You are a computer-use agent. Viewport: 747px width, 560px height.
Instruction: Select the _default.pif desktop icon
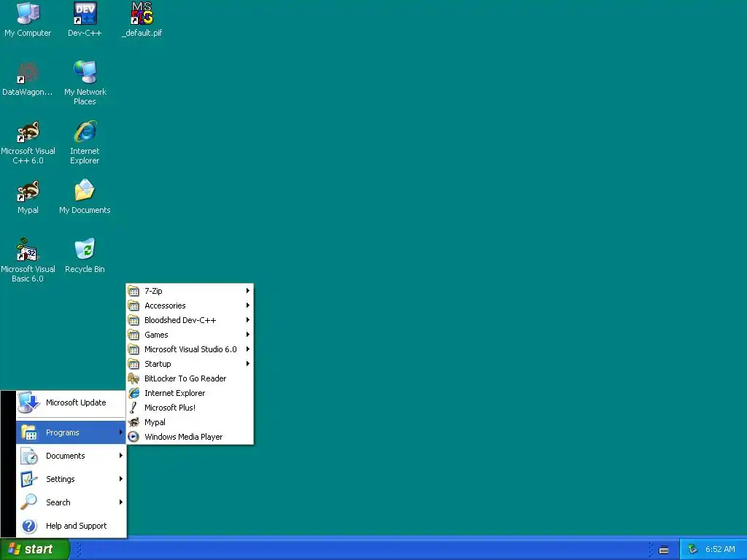pyautogui.click(x=142, y=20)
